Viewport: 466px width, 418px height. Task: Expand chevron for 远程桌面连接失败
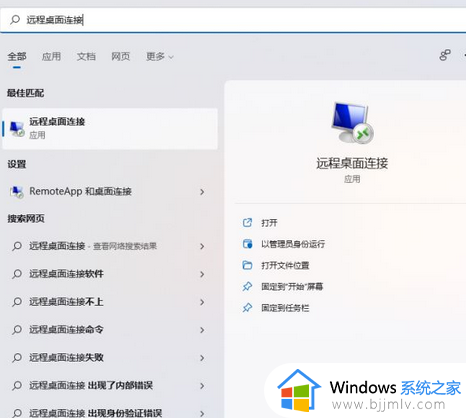coord(202,358)
